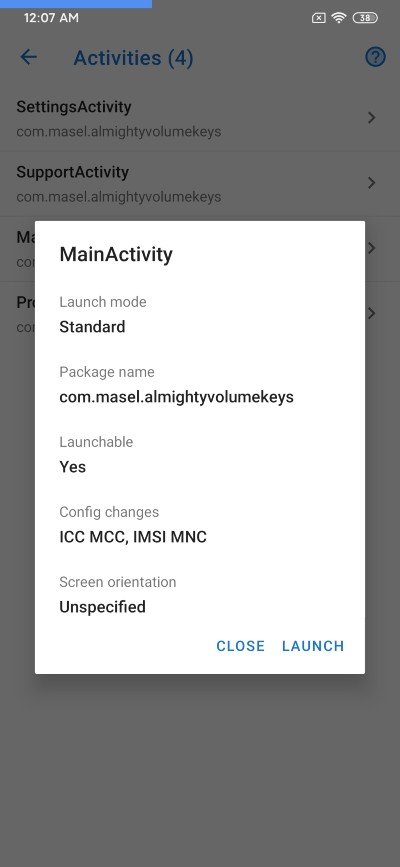Click the LAUNCH button
The image size is (400, 867).
tap(313, 646)
